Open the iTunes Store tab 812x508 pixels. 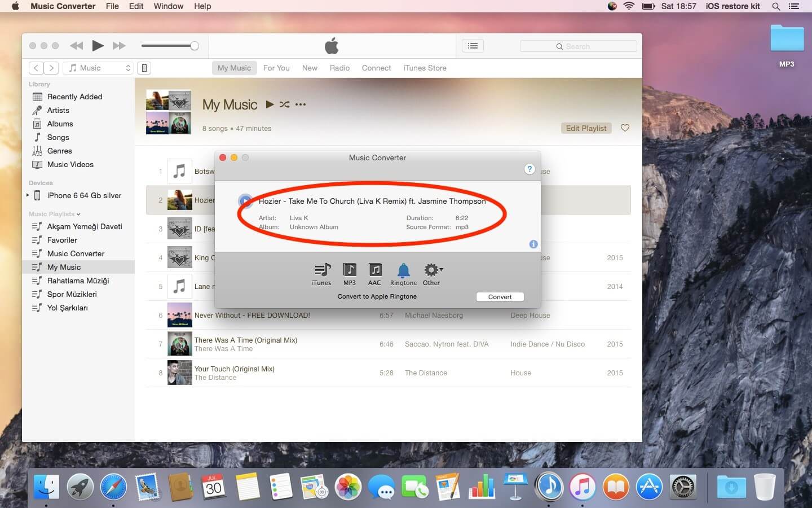point(425,68)
